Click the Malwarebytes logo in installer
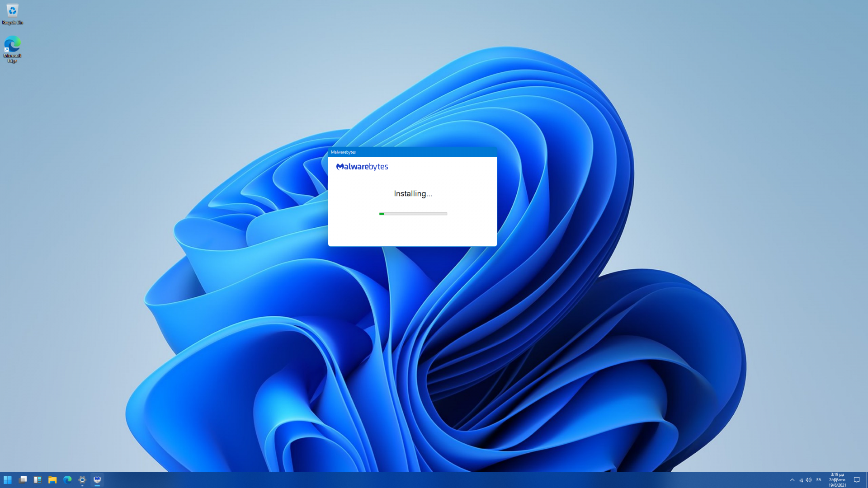 pos(362,167)
